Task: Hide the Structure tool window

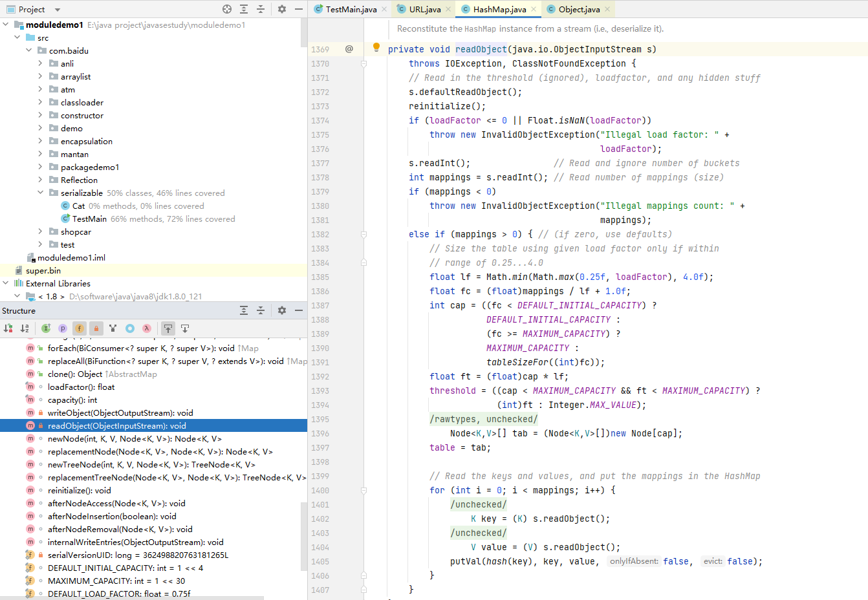Action: [x=299, y=310]
